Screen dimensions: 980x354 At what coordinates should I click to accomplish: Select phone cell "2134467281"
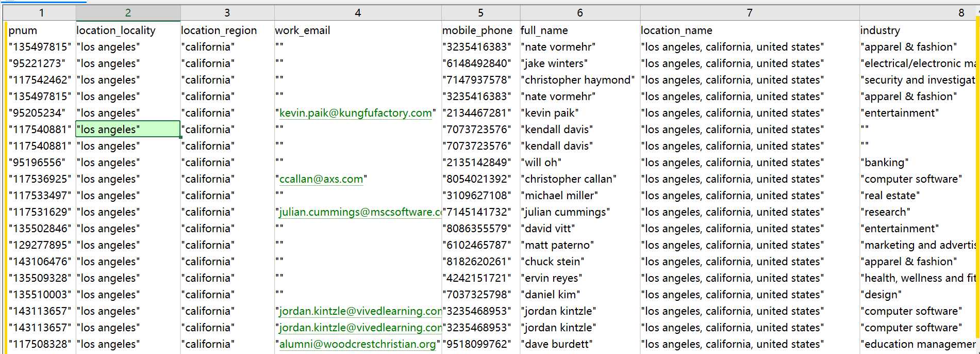(480, 113)
